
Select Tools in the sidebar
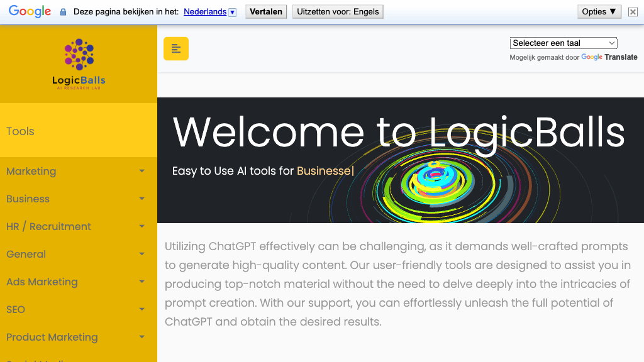(x=19, y=131)
